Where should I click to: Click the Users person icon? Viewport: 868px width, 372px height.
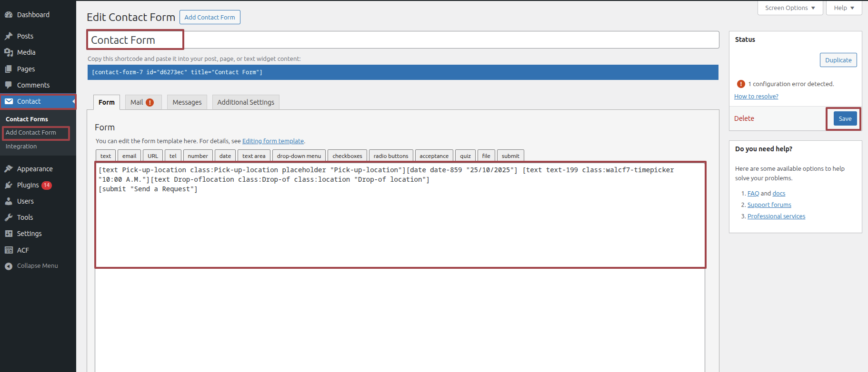9,201
